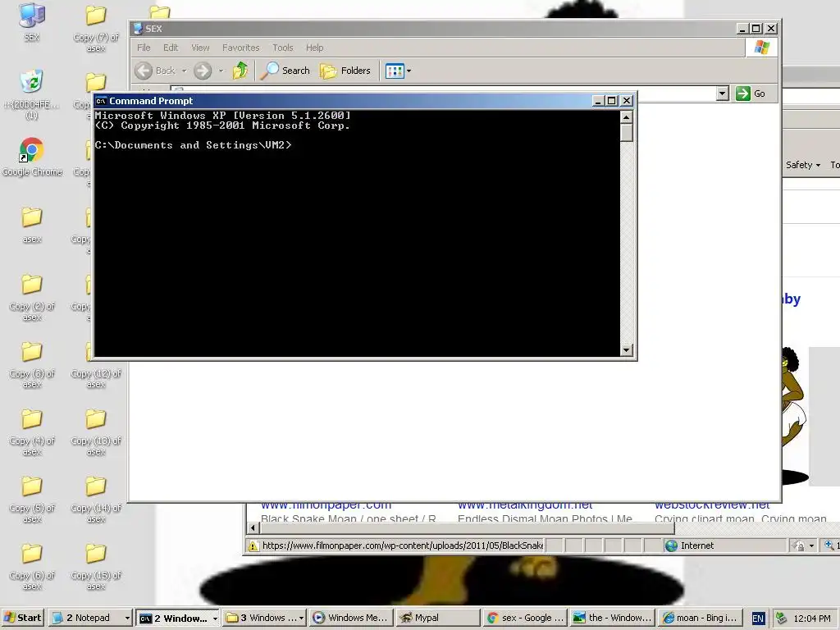
Task: Switch to Windows Media Player taskbar button
Action: (351, 618)
